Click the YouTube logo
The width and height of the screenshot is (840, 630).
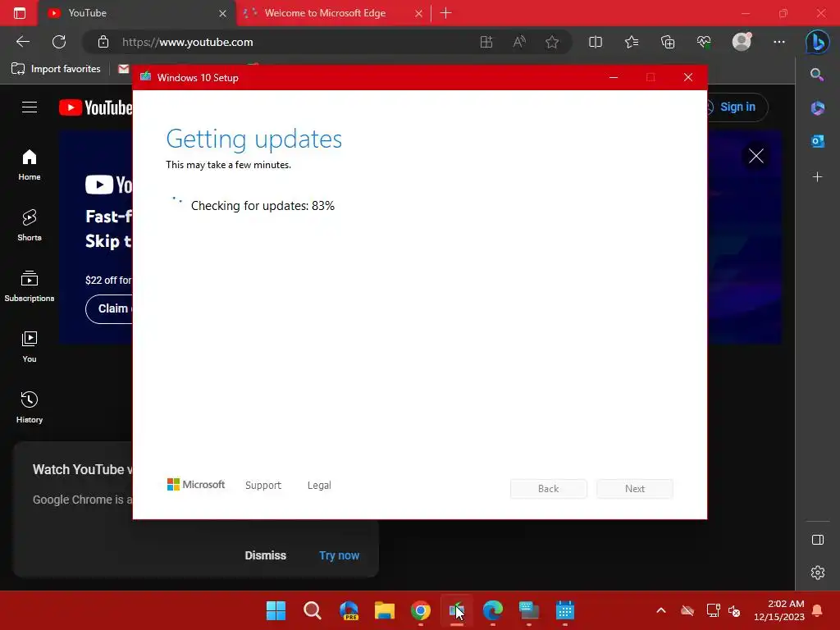[96, 107]
